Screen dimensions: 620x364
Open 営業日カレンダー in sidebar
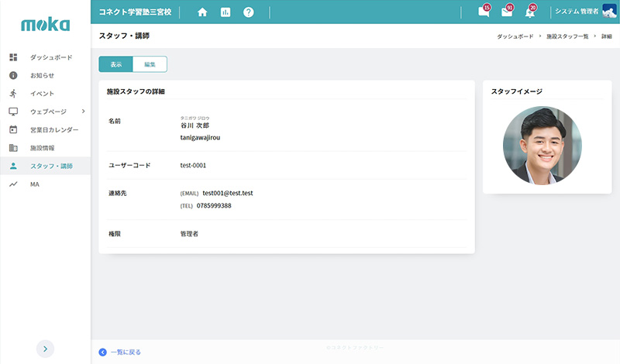54,129
